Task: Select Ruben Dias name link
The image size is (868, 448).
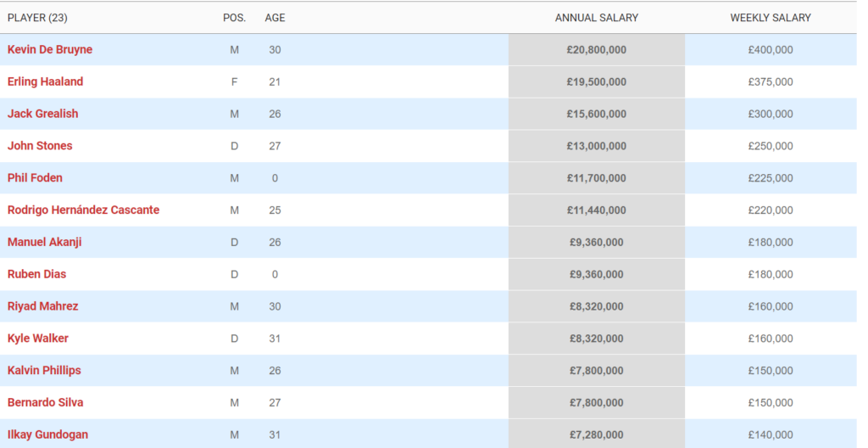Action: tap(36, 274)
